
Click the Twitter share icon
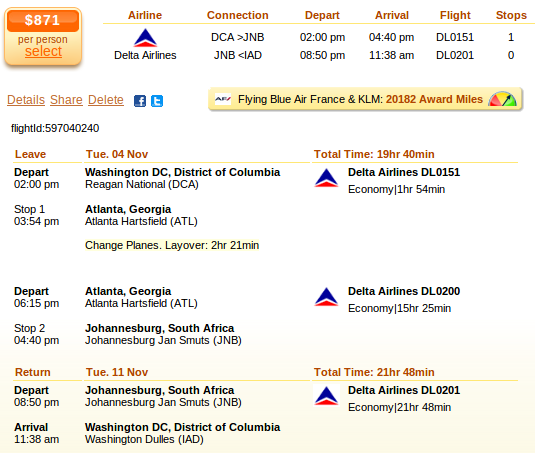157,101
